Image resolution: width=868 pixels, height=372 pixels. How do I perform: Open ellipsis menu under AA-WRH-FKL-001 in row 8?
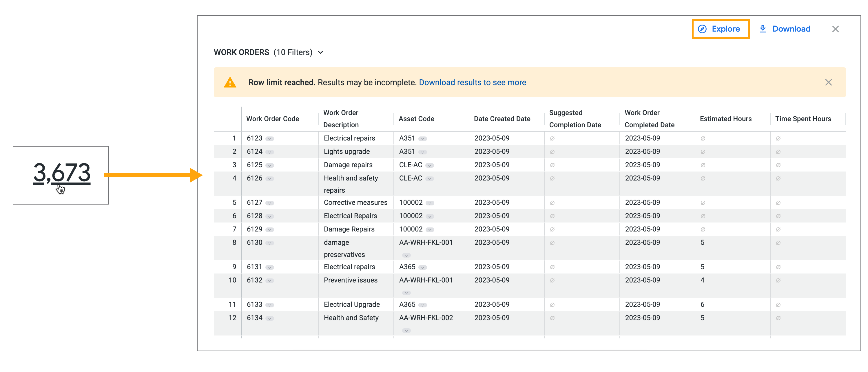tap(406, 255)
